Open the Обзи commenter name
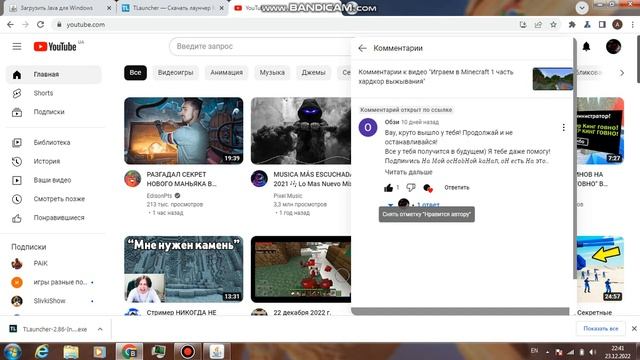Viewport: 640px width, 360px height. [391, 122]
